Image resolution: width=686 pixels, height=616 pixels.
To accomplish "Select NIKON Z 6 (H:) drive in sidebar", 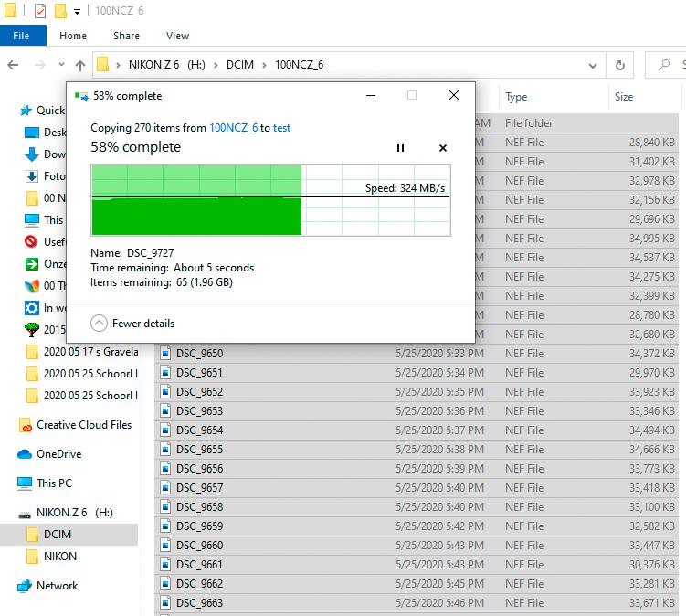I will pyautogui.click(x=66, y=512).
